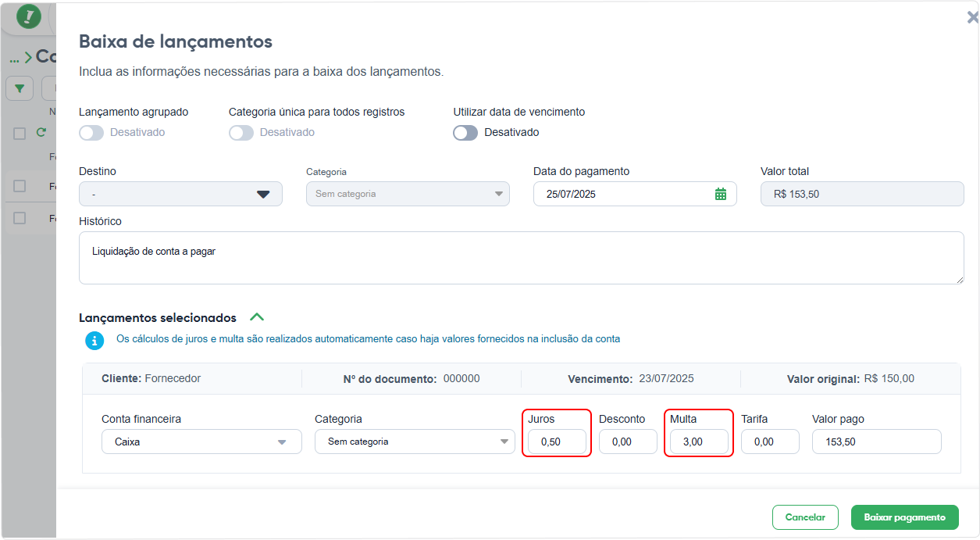Click the blue info icon about juros
This screenshot has height=540, width=980.
[94, 340]
